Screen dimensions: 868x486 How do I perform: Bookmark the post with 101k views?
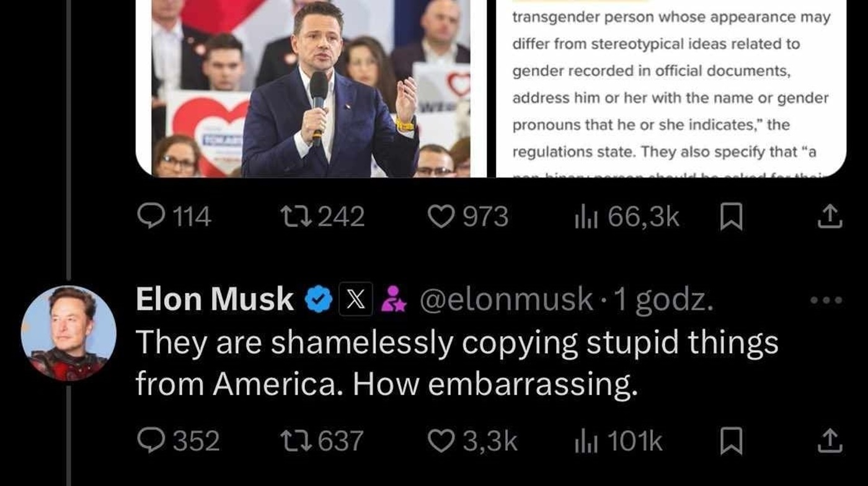732,442
